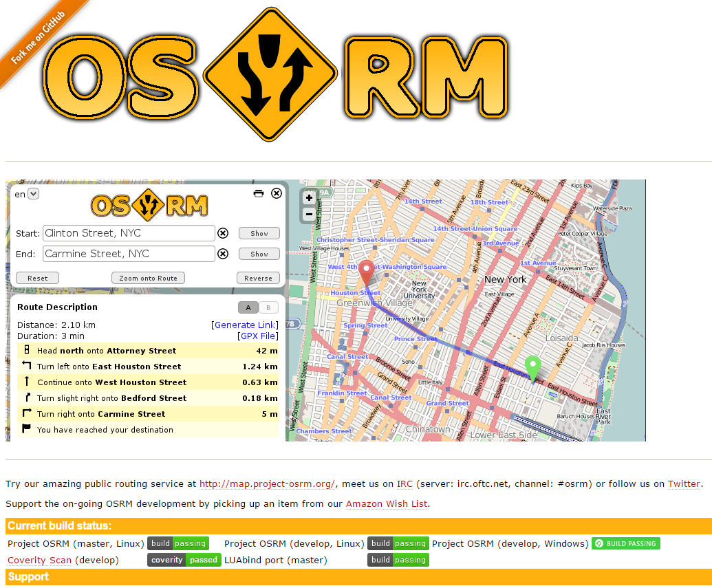
Task: Click Zoom onto Route
Action: pos(148,277)
